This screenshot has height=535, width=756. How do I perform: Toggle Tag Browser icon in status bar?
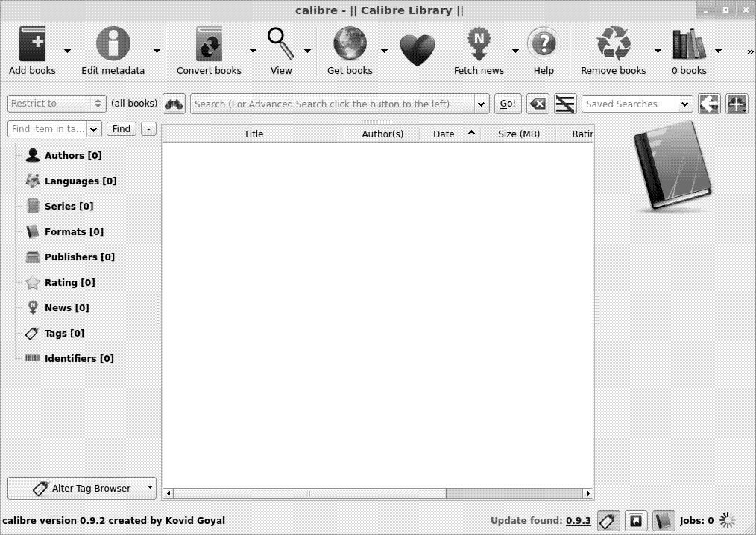click(x=608, y=521)
